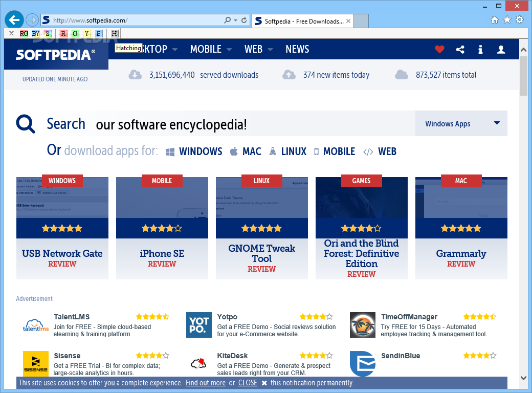532x393 pixels.
Task: Click the address bar search magnifier icon
Action: 227,20
